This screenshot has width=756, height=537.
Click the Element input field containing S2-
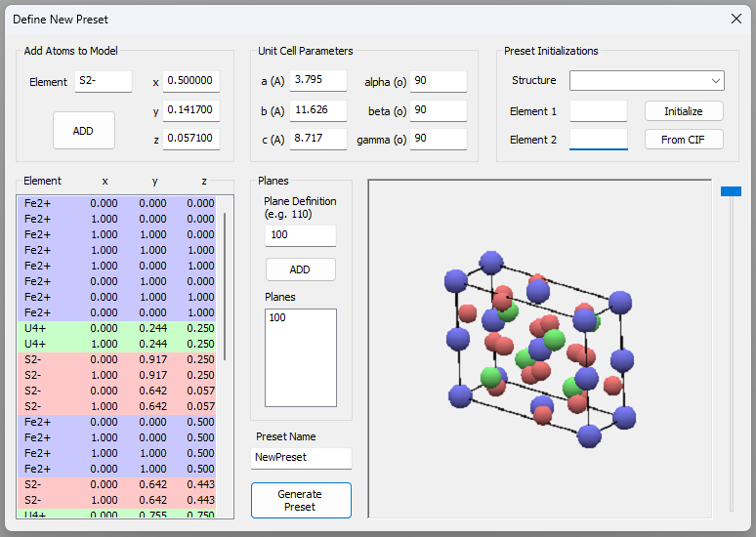(103, 82)
